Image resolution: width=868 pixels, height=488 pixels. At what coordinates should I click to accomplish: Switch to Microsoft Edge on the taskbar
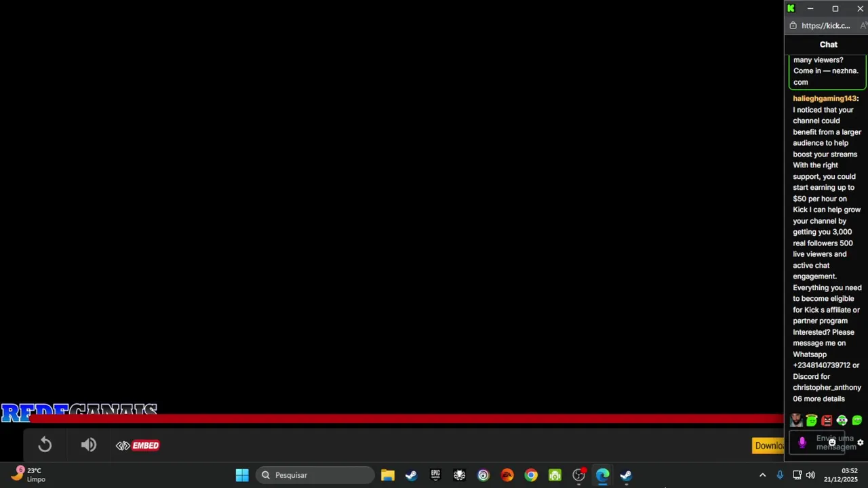click(x=603, y=475)
